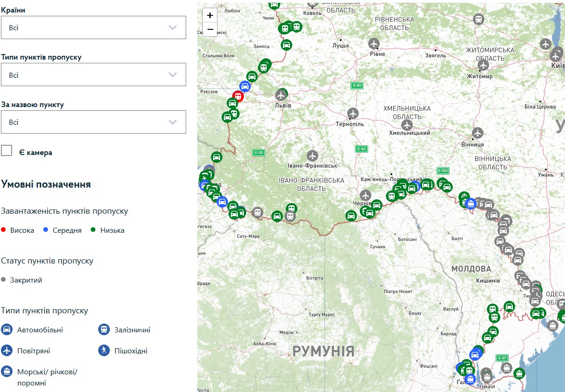This screenshot has width=565, height=392.
Task: Select the isolated green car marker west of Чернівці
Action: (351, 216)
